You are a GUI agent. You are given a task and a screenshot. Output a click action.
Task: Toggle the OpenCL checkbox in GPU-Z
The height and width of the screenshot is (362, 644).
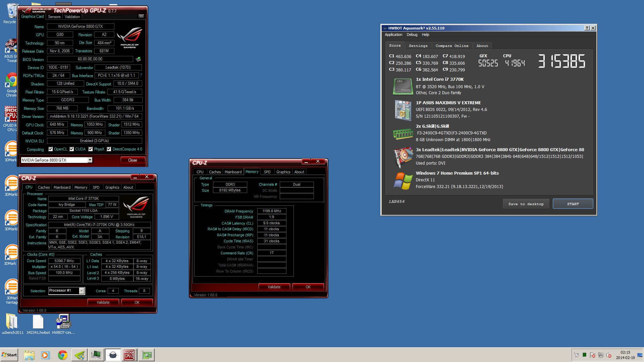point(51,149)
